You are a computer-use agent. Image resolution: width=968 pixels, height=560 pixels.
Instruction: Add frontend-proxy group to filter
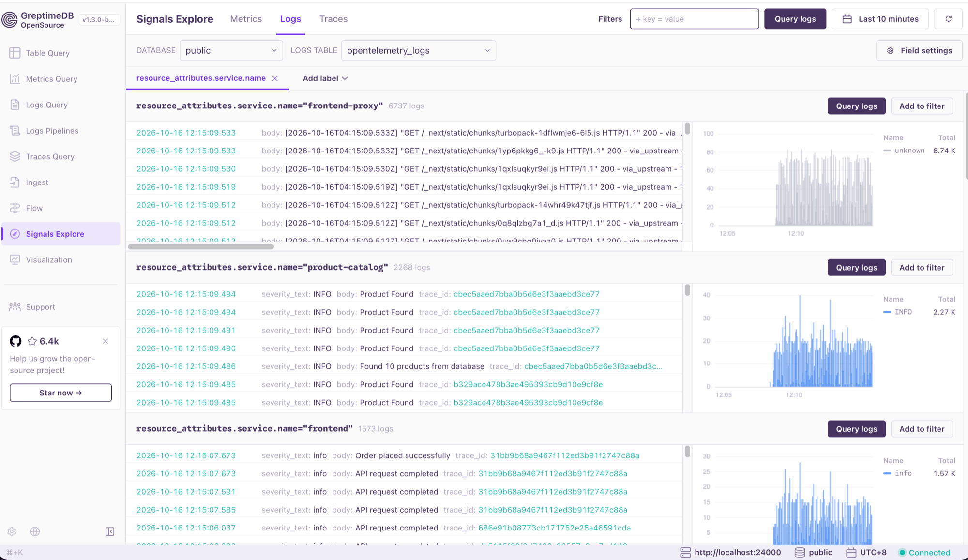click(922, 106)
